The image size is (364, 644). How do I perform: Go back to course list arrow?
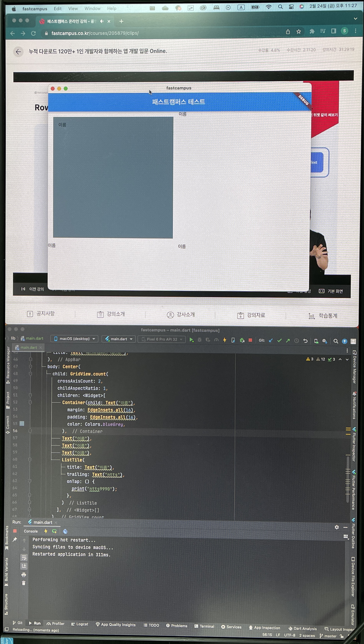(18, 52)
